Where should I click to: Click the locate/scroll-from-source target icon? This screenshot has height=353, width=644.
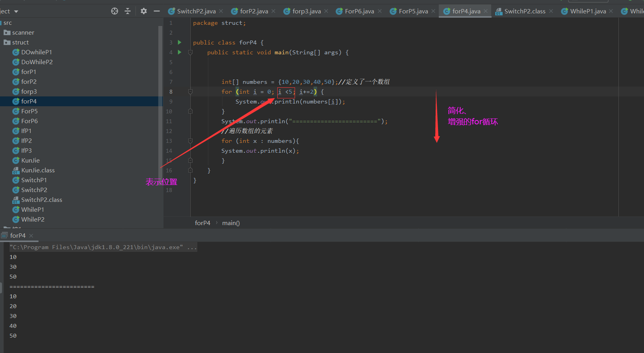pos(115,11)
